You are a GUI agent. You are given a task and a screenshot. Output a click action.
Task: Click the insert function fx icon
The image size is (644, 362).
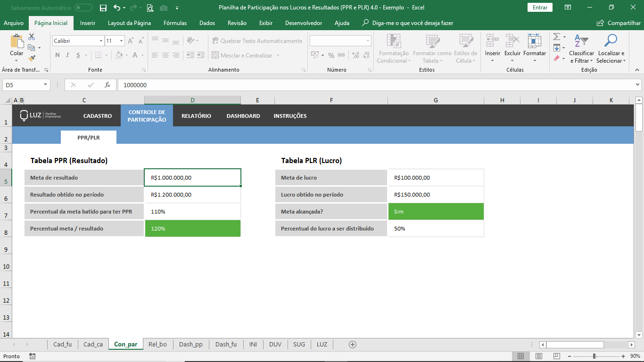click(x=107, y=85)
